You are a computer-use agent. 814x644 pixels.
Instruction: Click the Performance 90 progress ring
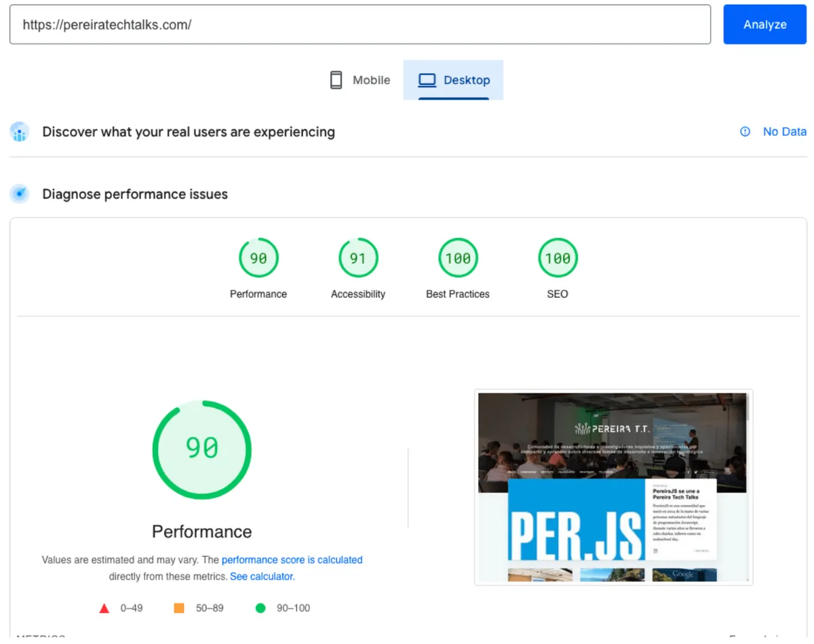click(x=201, y=449)
